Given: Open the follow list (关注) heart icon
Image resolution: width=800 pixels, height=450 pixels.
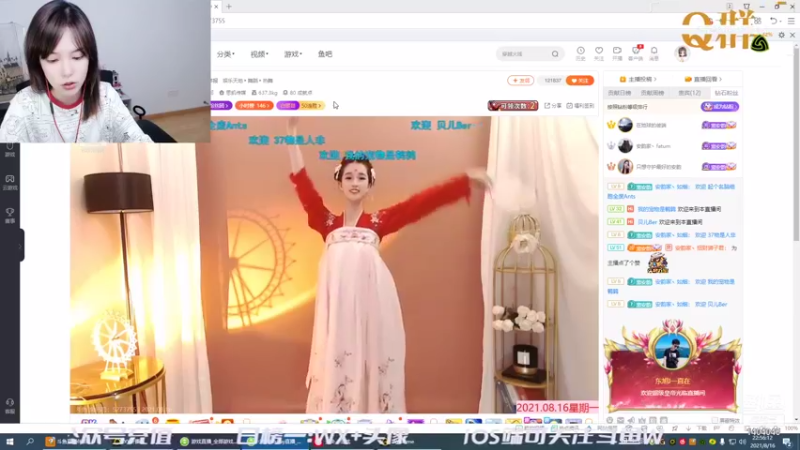Looking at the screenshot, I should tap(599, 51).
